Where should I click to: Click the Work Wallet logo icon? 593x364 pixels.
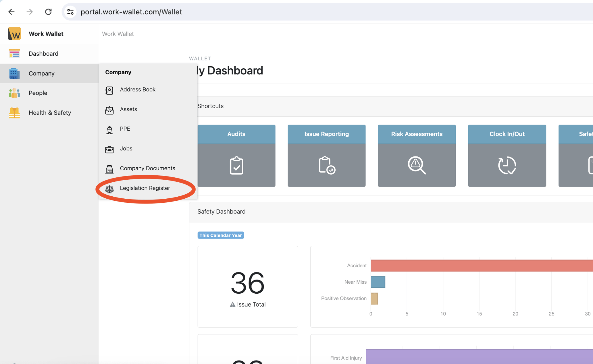[14, 34]
